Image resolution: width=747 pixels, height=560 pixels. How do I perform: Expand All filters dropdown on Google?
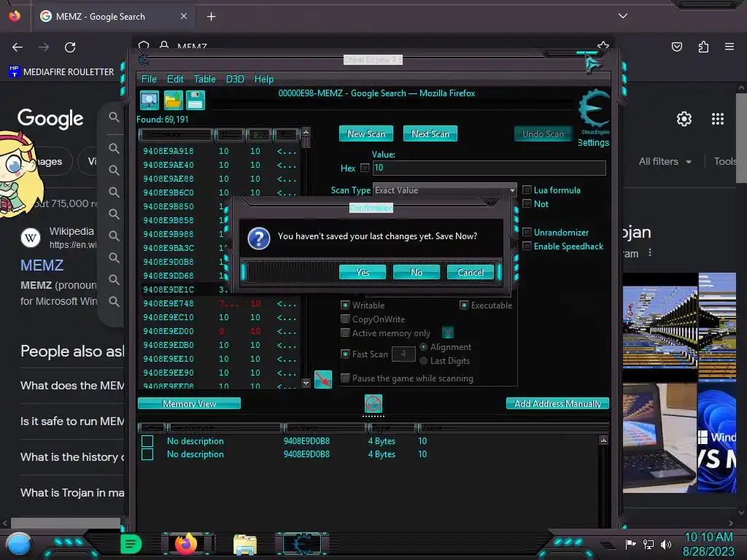(665, 161)
